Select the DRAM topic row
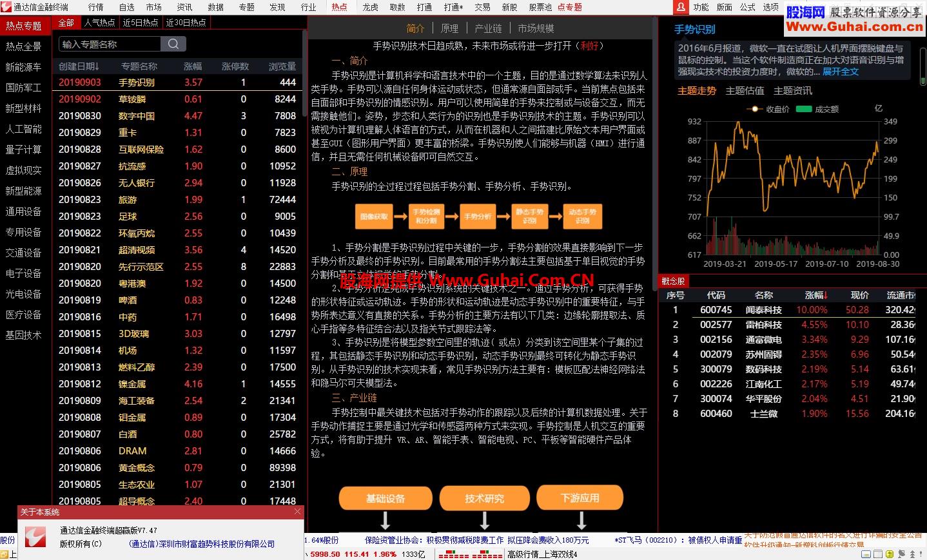The image size is (927, 560). 177,451
